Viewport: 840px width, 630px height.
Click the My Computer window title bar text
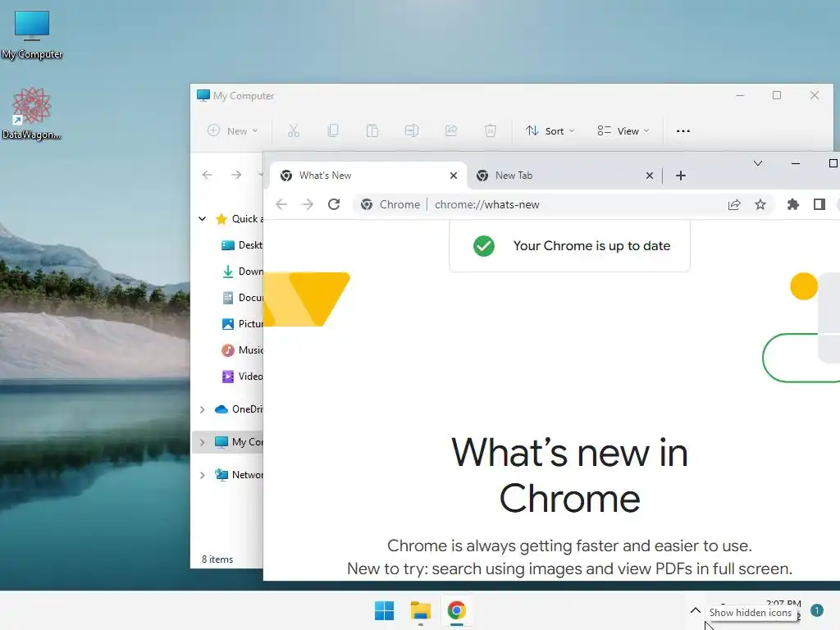(x=243, y=96)
